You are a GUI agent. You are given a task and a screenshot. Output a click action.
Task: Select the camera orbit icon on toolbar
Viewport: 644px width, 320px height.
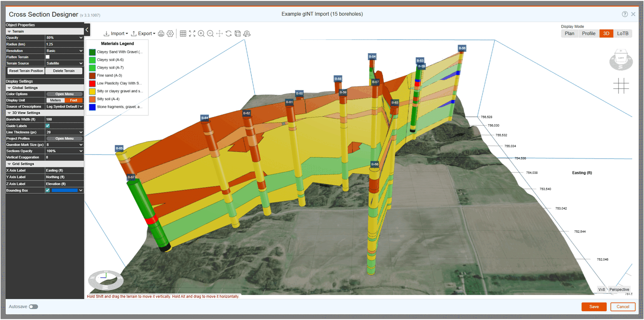tap(247, 34)
